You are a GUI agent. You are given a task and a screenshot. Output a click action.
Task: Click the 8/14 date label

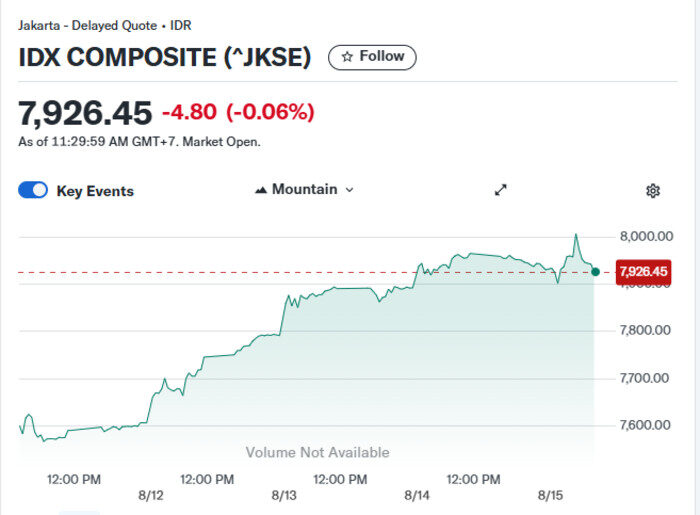417,495
